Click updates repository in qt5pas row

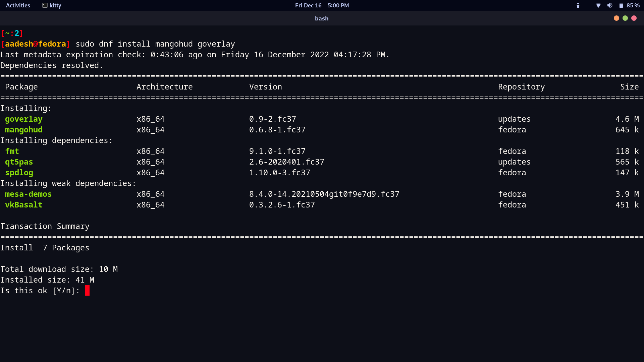[515, 162]
